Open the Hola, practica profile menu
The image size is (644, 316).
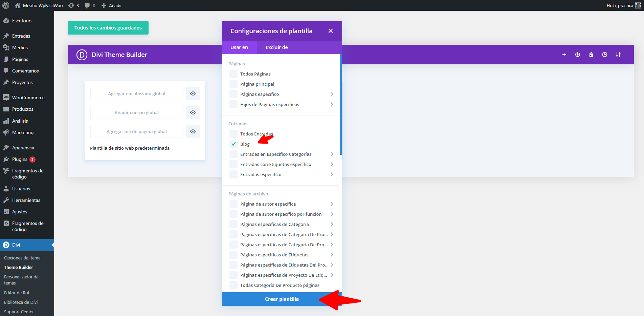(623, 5)
